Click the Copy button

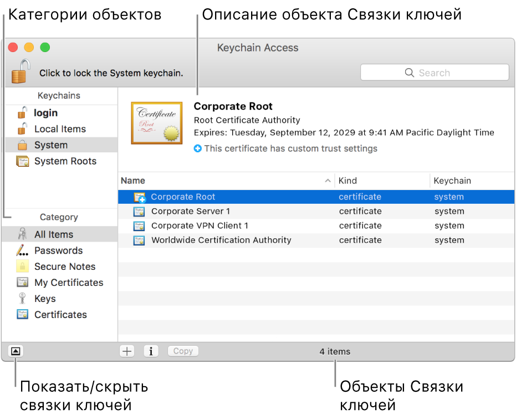point(183,351)
